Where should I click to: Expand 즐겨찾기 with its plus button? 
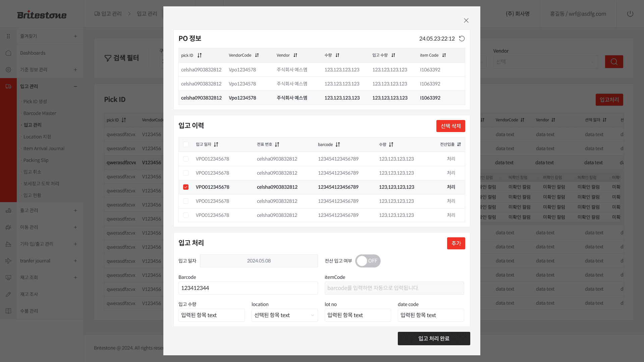(x=75, y=36)
